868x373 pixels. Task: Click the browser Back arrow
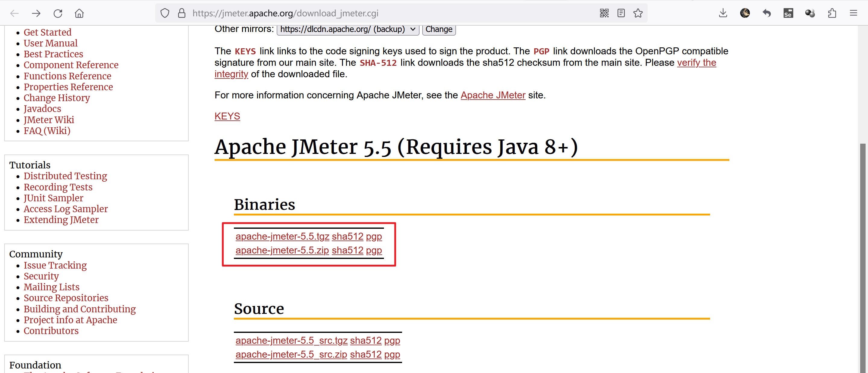(14, 13)
